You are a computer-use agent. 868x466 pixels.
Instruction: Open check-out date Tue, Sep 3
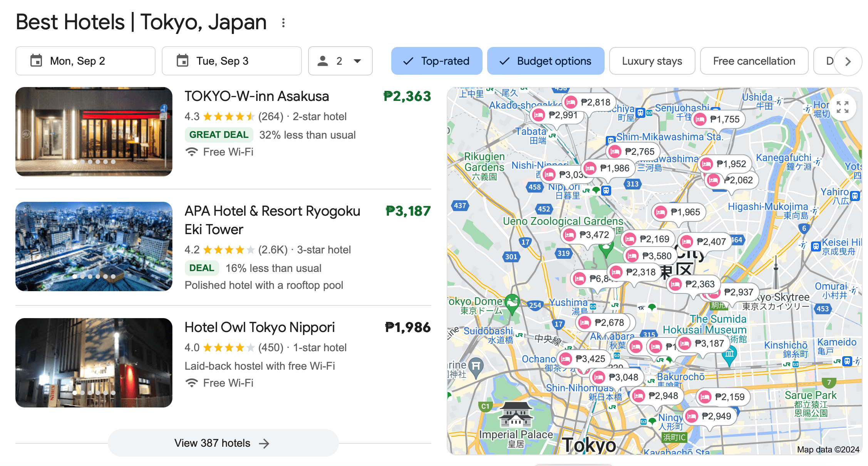[232, 61]
